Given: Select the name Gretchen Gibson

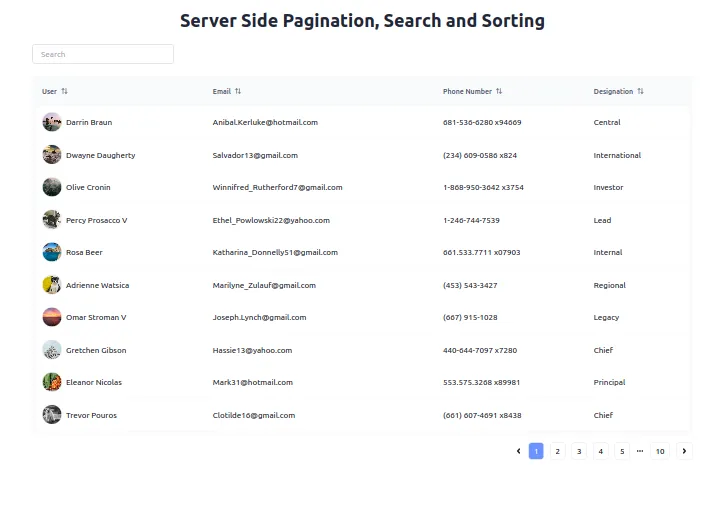Looking at the screenshot, I should pos(96,350).
